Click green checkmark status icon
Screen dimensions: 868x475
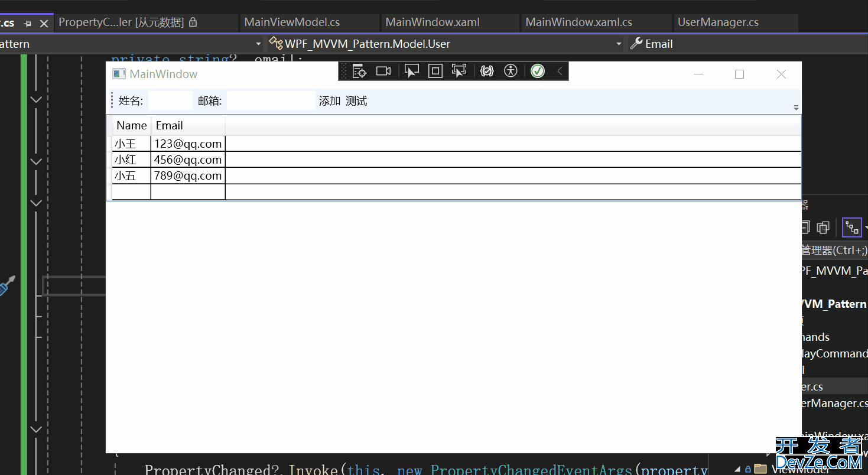click(538, 71)
